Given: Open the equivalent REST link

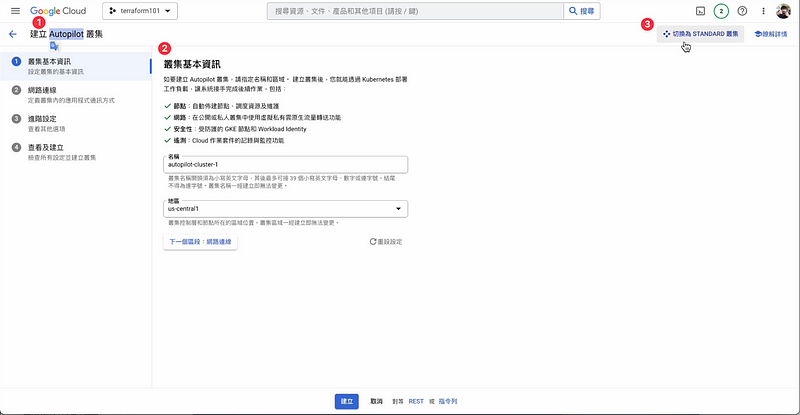Looking at the screenshot, I should coord(416,401).
